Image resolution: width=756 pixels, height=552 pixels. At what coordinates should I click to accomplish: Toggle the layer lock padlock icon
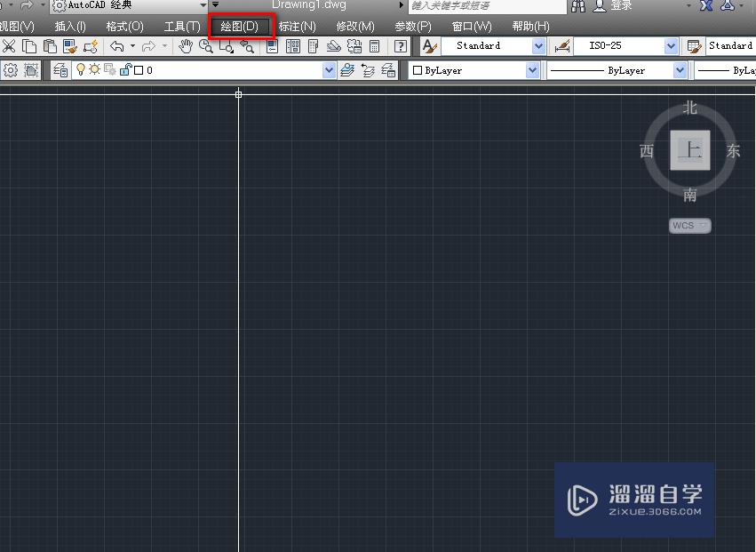[123, 69]
